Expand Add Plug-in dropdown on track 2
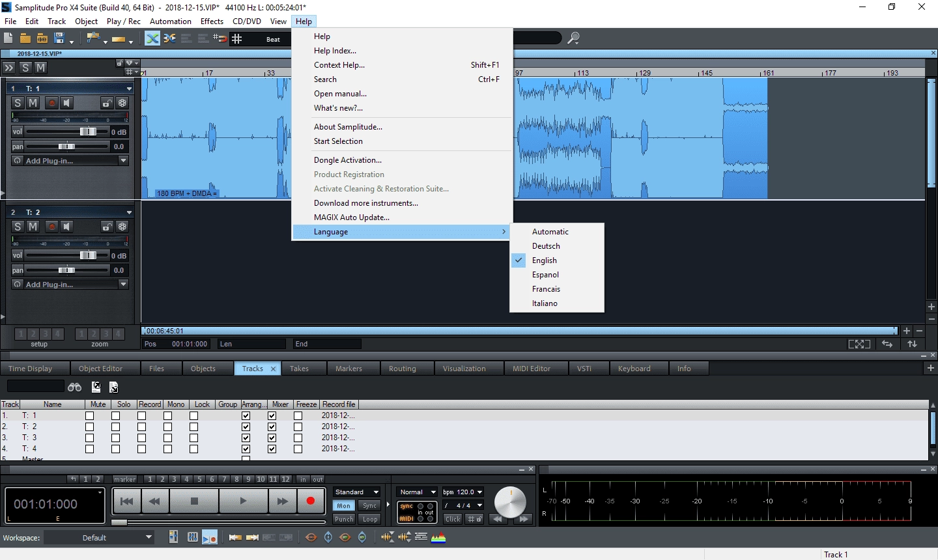The height and width of the screenshot is (560, 938). 123,285
